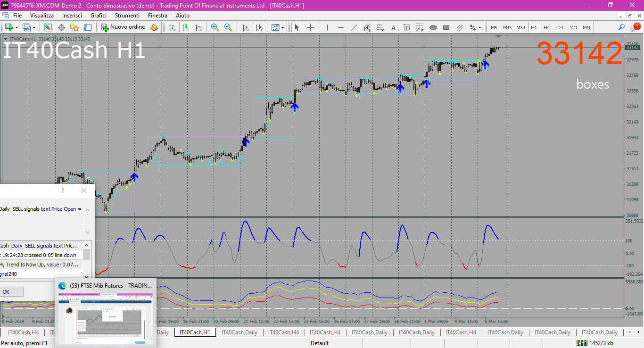
Task: Show the Market Watch window icon
Action: coord(48,27)
